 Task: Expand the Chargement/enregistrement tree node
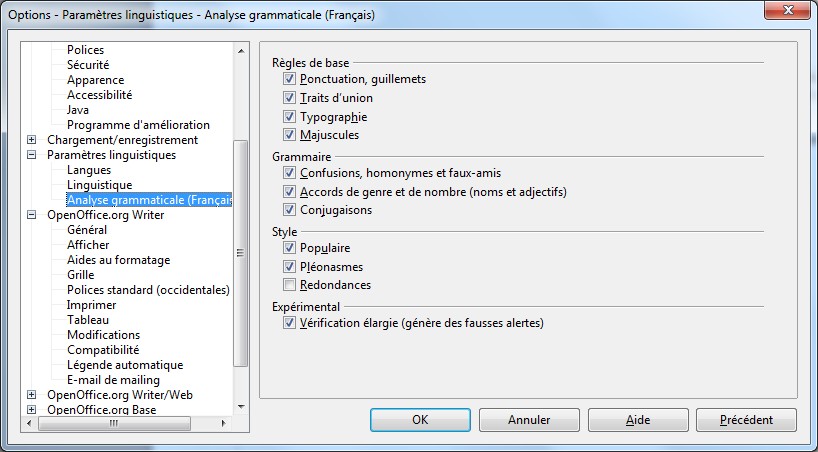point(32,140)
